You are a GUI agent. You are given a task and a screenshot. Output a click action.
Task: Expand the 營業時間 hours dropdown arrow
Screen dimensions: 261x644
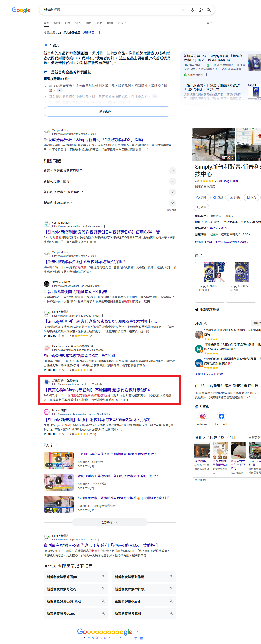click(x=249, y=235)
